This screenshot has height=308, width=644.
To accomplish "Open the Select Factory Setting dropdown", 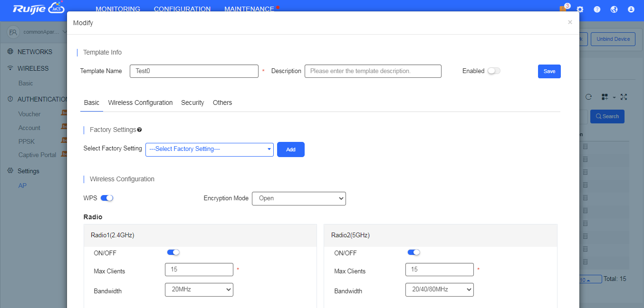I will click(209, 149).
